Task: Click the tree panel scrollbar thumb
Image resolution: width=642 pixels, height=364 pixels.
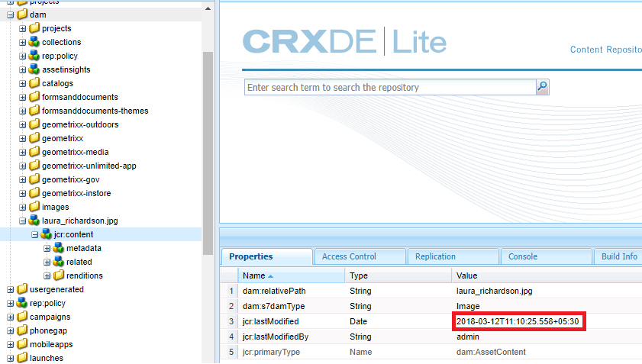Action: point(208,153)
